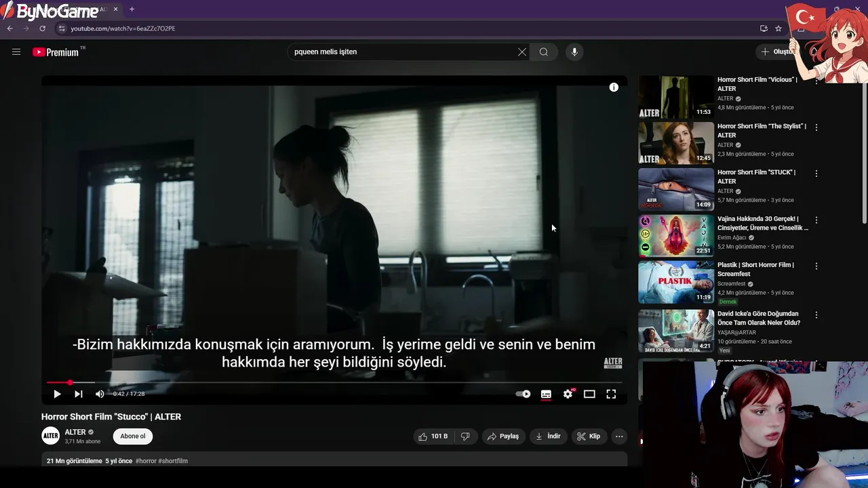Open ALTER channel avatar

coord(51,436)
